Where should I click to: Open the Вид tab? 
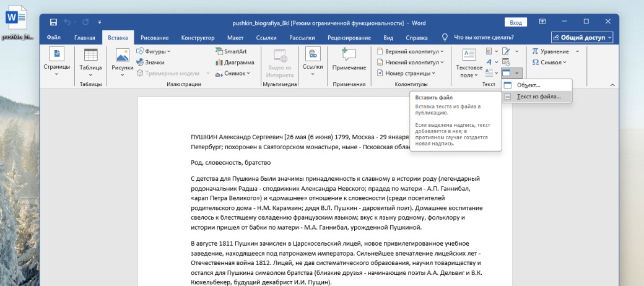[388, 38]
